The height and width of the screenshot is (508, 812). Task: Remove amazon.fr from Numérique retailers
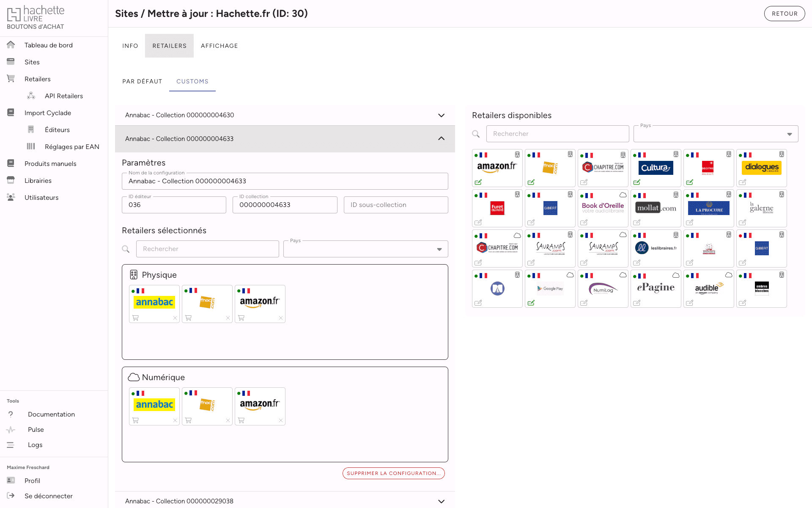[281, 420]
